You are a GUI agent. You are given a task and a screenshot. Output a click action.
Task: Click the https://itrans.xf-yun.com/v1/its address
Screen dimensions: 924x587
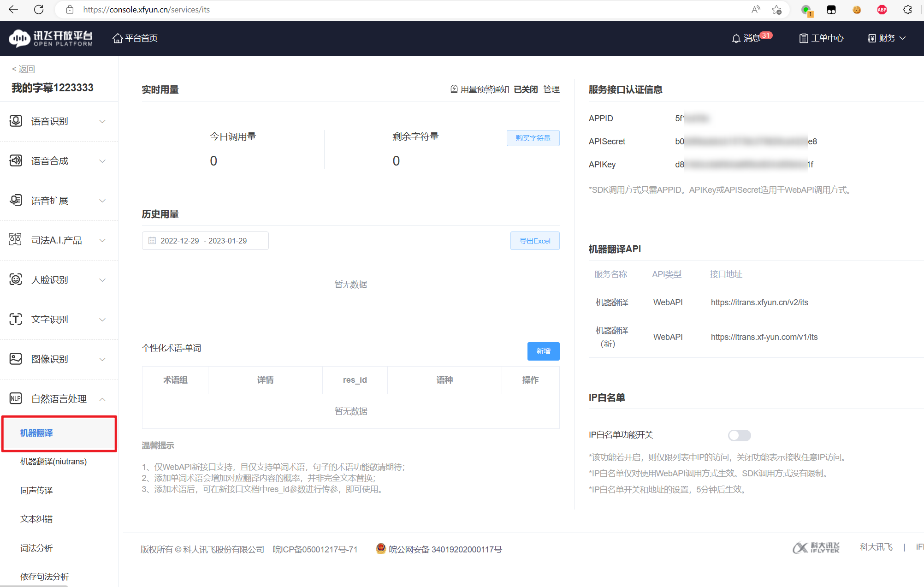click(x=764, y=337)
